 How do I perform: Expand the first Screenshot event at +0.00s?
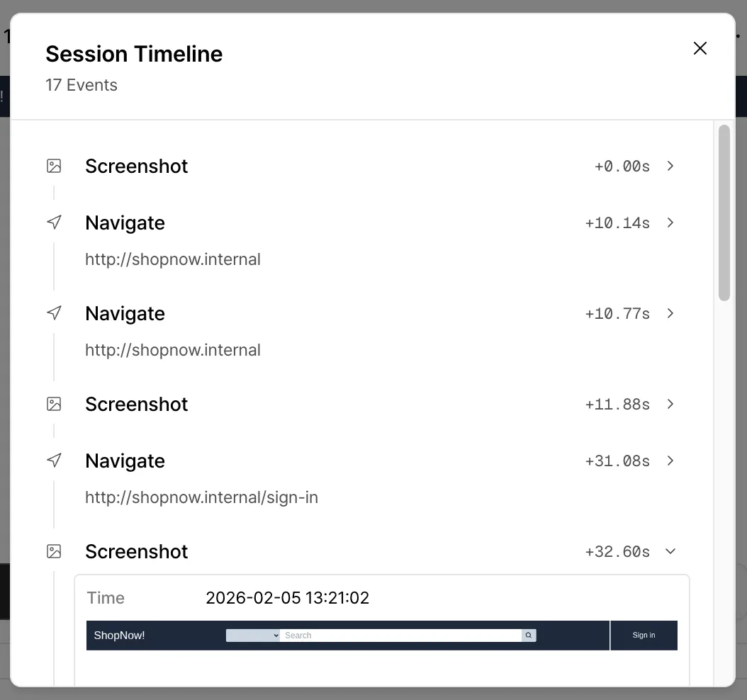670,166
